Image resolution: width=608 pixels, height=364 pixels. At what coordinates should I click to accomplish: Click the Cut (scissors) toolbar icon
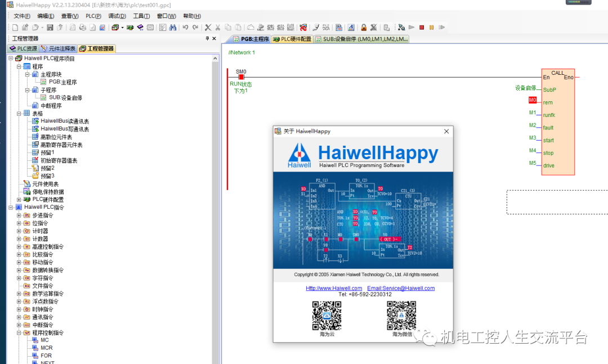coord(218,28)
